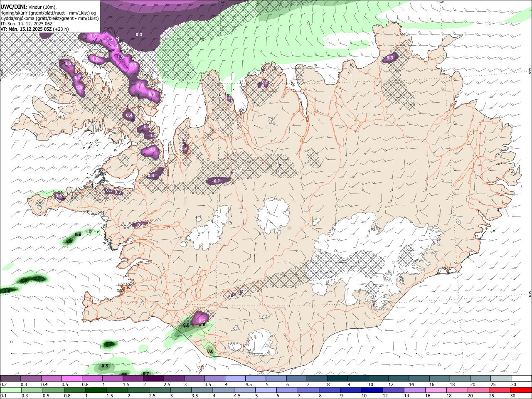Click the '20W' longitude label at the top

(221, 2)
